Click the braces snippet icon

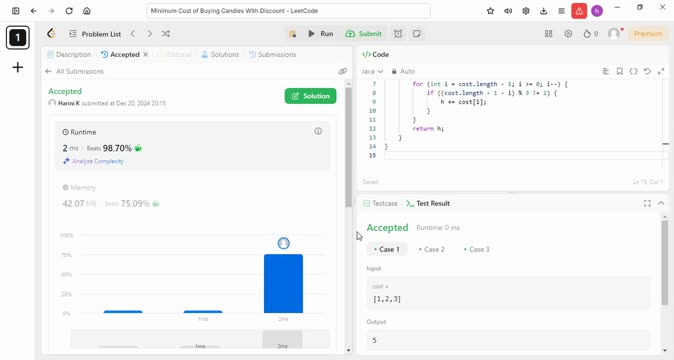[x=633, y=71]
